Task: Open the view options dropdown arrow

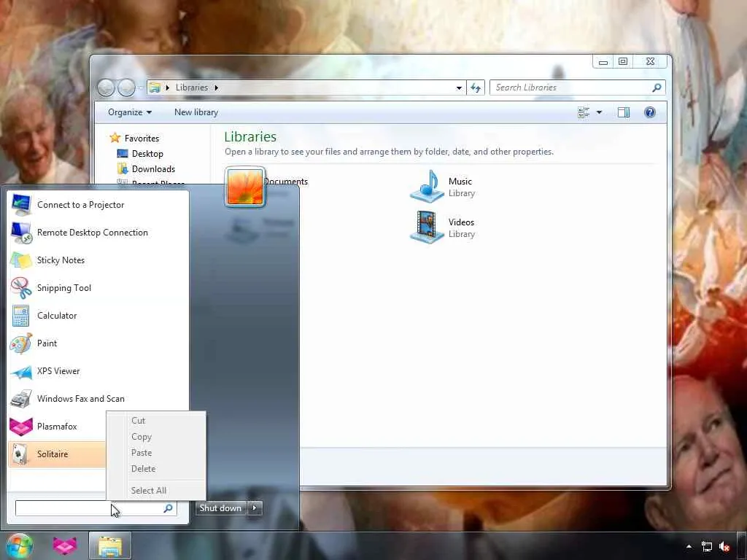Action: tap(600, 112)
